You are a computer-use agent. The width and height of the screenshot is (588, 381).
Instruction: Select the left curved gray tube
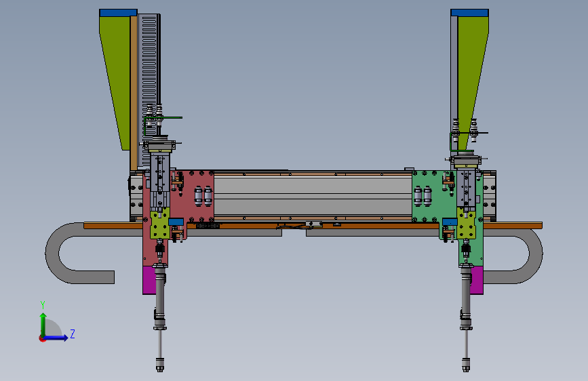(52, 252)
